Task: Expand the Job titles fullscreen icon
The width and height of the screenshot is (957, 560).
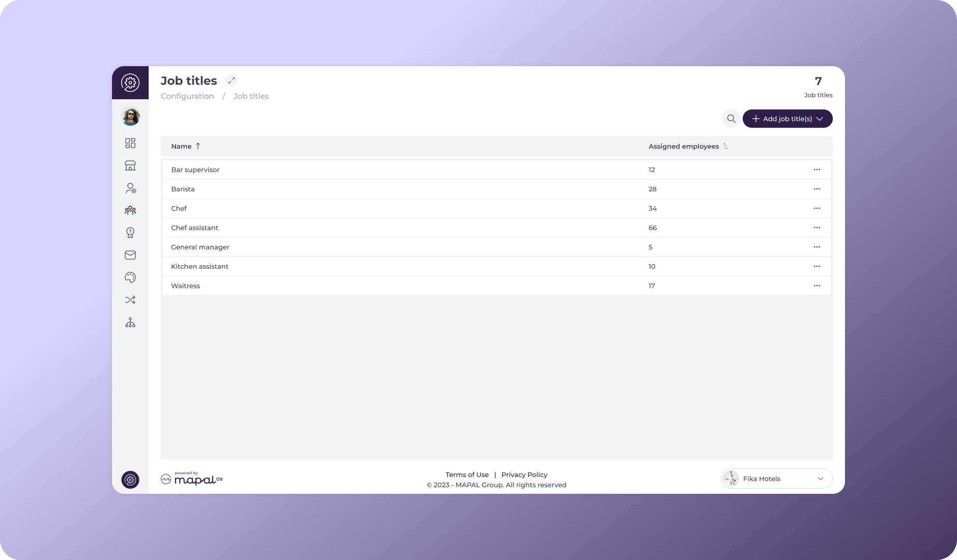Action: pyautogui.click(x=232, y=80)
